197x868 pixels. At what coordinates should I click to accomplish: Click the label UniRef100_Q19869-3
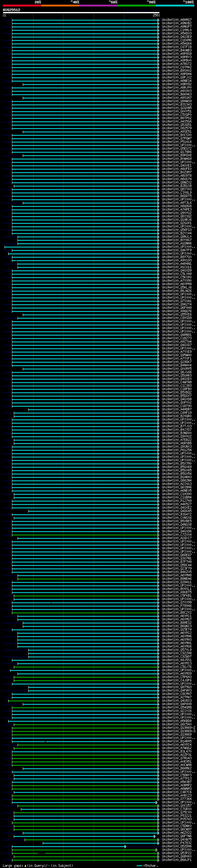click(x=179, y=731)
